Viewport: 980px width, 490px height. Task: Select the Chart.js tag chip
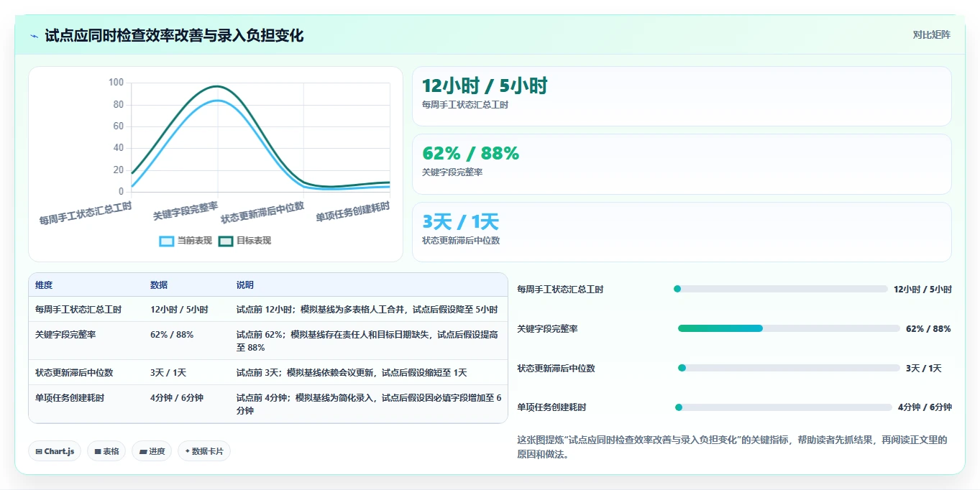pyautogui.click(x=55, y=451)
